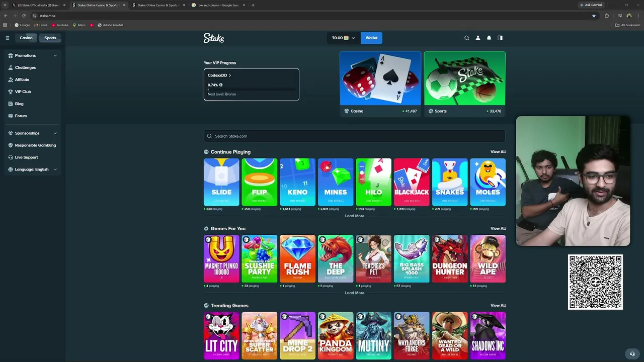Open the Chrome profile avatar
644x362 pixels.
[629, 16]
